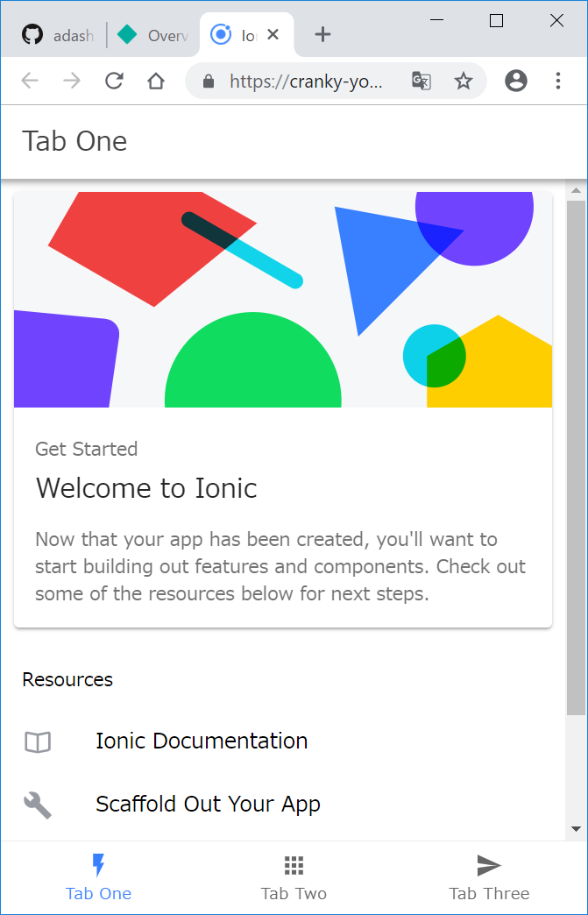Go to the browser home page
Image resolution: width=588 pixels, height=915 pixels.
tap(156, 82)
